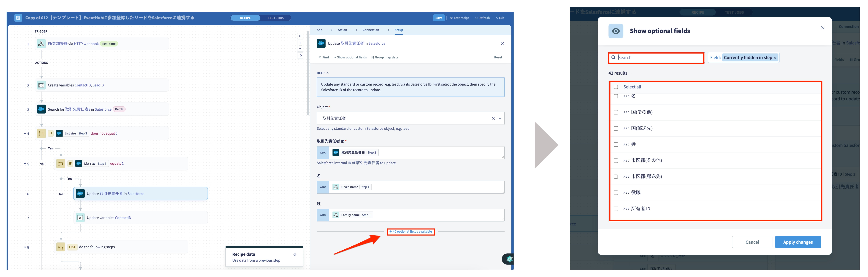
Task: Check the 国(郵送先) field checkbox
Action: pos(616,129)
